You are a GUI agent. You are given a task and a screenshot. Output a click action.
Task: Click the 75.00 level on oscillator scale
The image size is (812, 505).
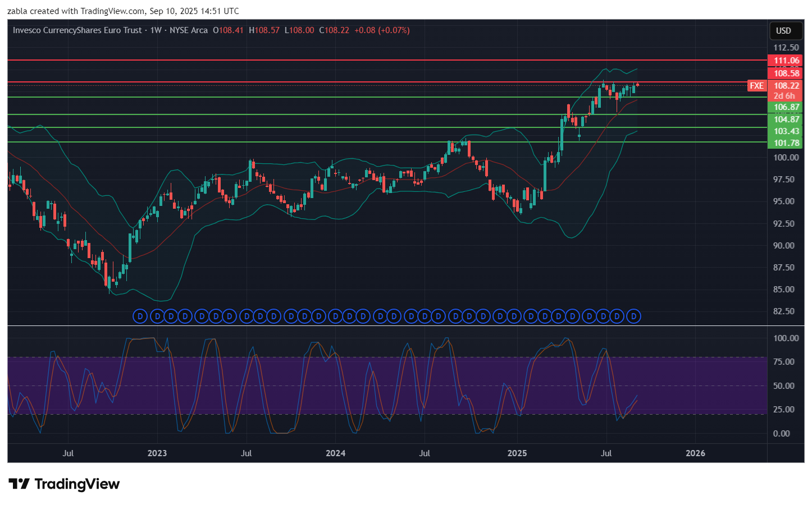[783, 362]
